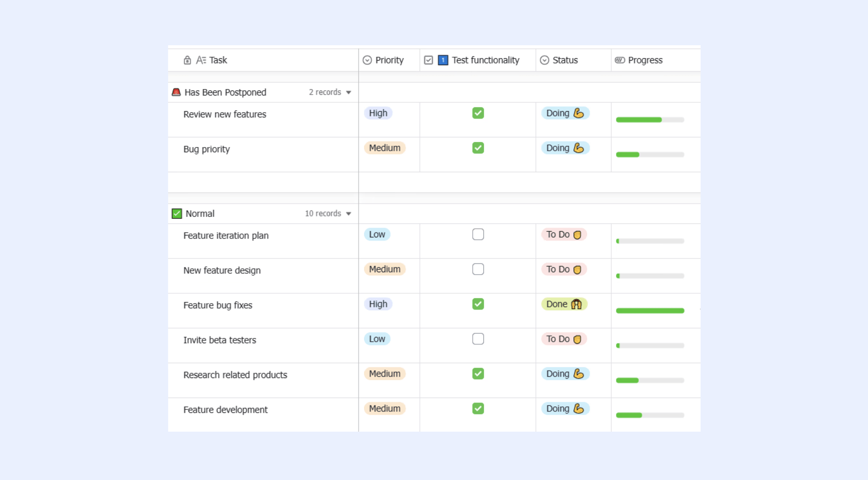Click the Status column select-type icon

544,60
